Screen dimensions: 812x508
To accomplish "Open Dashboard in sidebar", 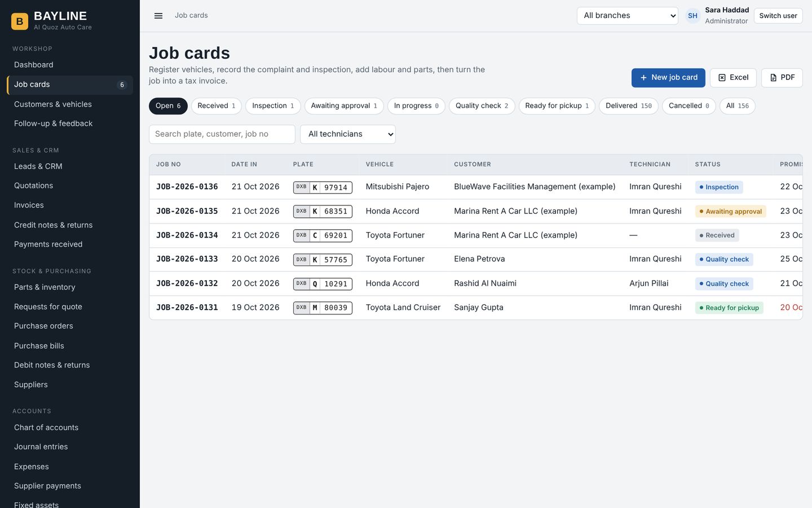I will tap(70, 65).
